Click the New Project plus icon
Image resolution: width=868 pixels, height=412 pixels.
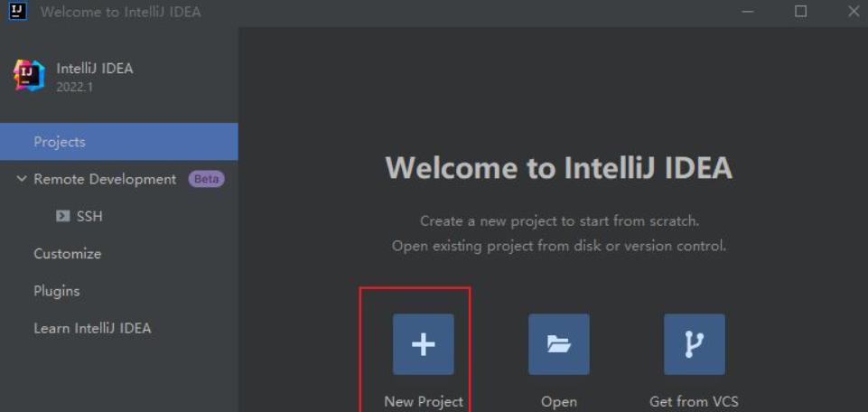pos(424,344)
